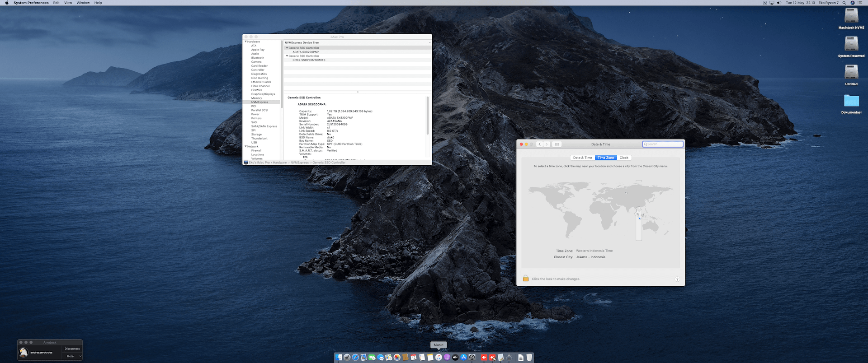The height and width of the screenshot is (363, 868).
Task: Open Finder from the Dock
Action: 339,358
